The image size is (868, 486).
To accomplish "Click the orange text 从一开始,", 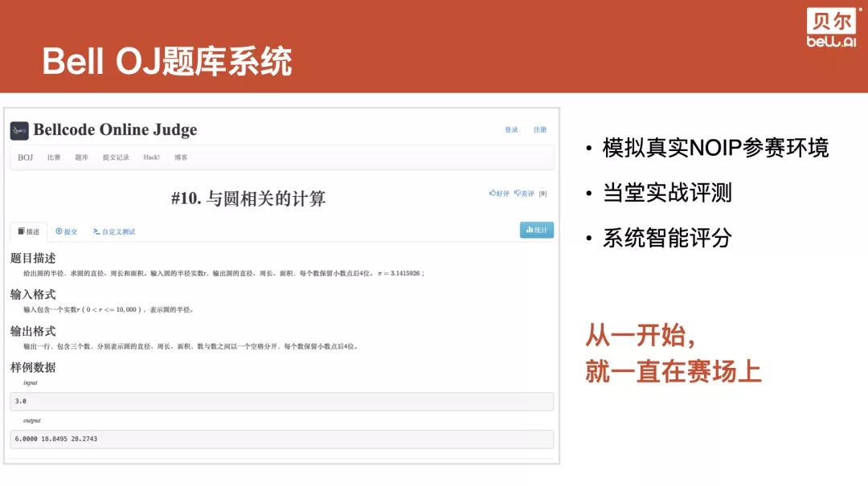I will coord(640,336).
